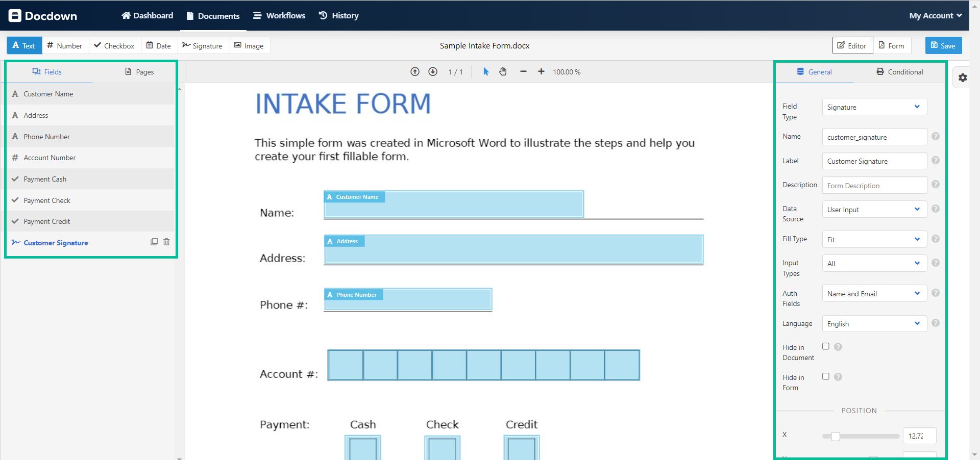The height and width of the screenshot is (460, 980).
Task: Open the Language dropdown
Action: coord(874,324)
